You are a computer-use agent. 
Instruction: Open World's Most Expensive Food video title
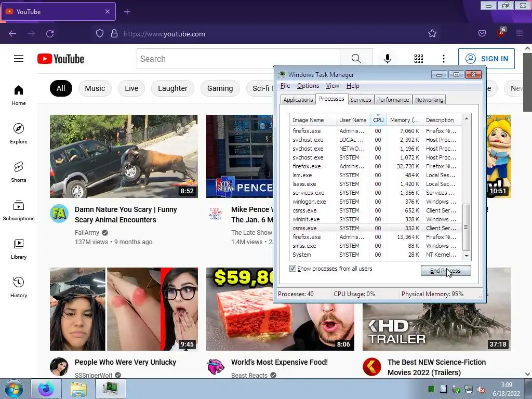279,362
